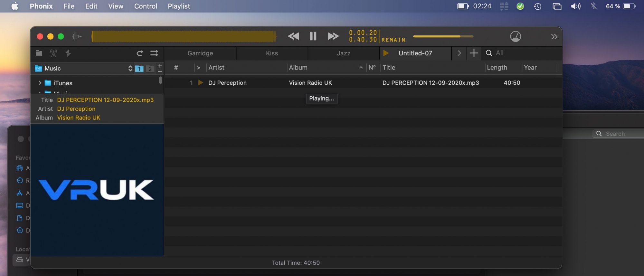
Task: Open the Apple menu
Action: tap(15, 6)
